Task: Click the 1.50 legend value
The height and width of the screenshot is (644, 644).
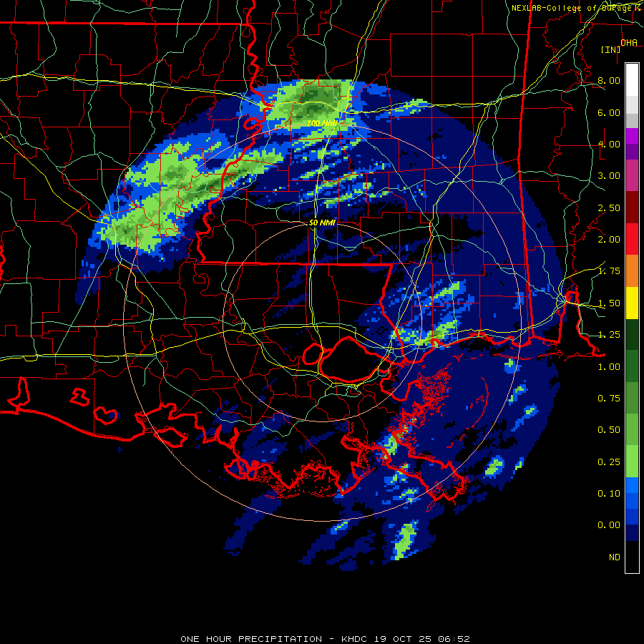Action: (x=609, y=303)
